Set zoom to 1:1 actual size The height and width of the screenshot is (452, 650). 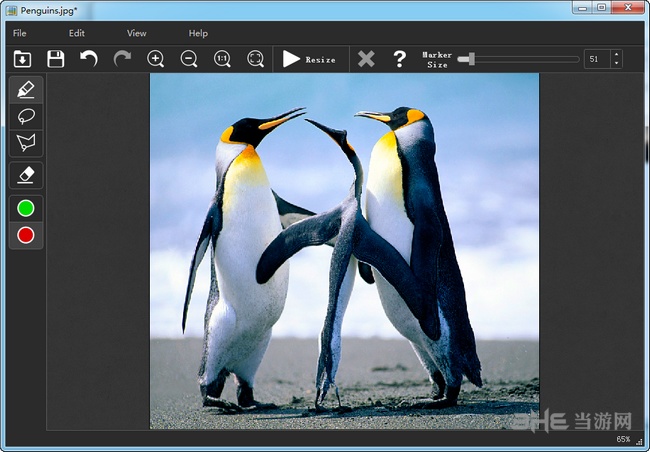coord(222,59)
